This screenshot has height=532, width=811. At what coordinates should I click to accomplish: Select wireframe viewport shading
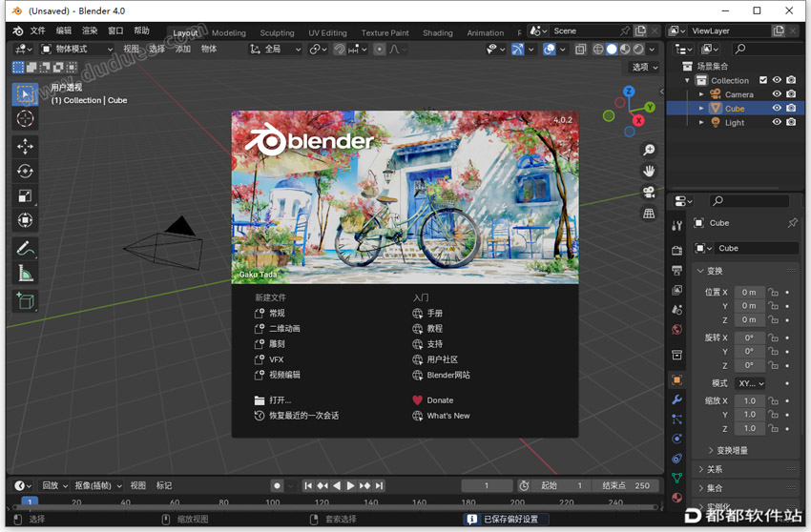[598, 50]
